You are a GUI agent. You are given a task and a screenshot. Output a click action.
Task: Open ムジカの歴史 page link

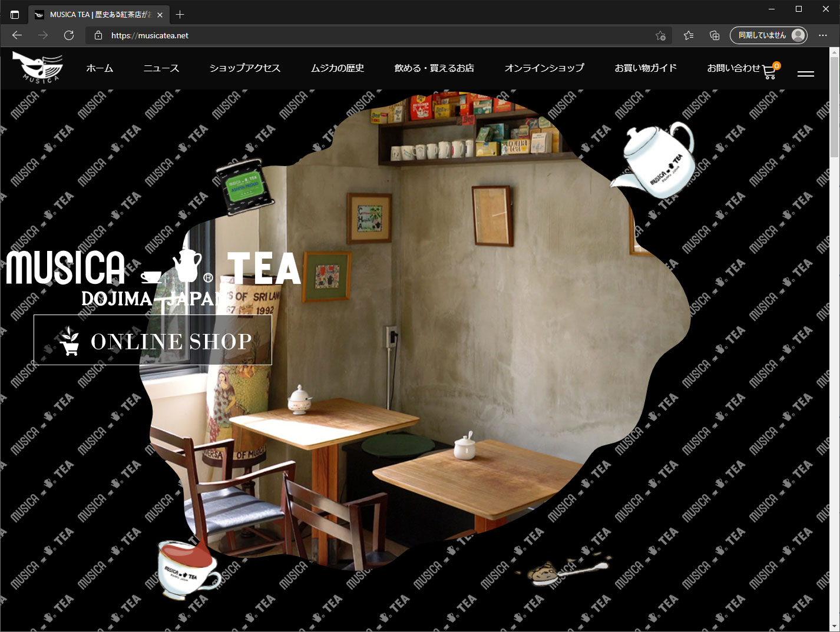(338, 68)
